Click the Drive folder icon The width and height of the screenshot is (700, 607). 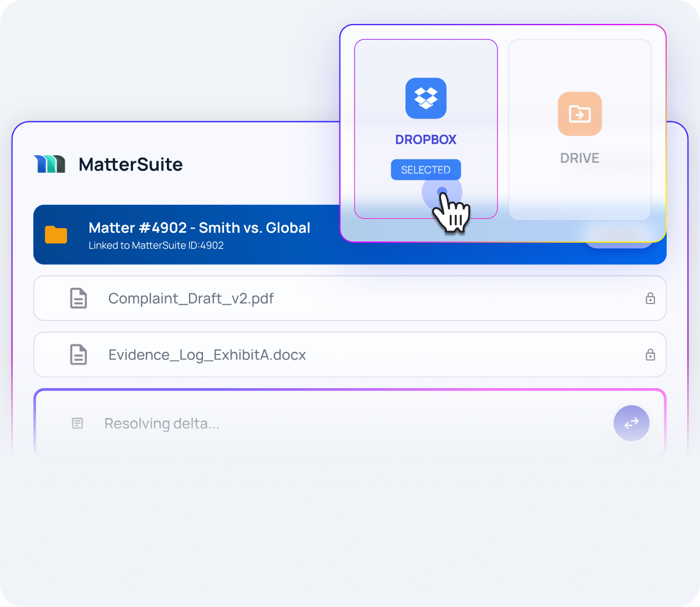pos(580,114)
